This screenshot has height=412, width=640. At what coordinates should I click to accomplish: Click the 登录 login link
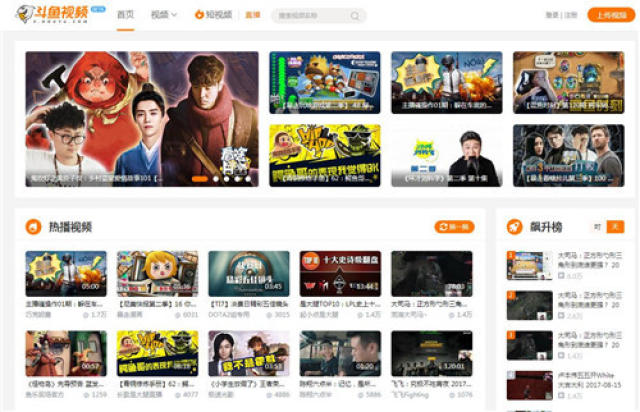pos(552,15)
